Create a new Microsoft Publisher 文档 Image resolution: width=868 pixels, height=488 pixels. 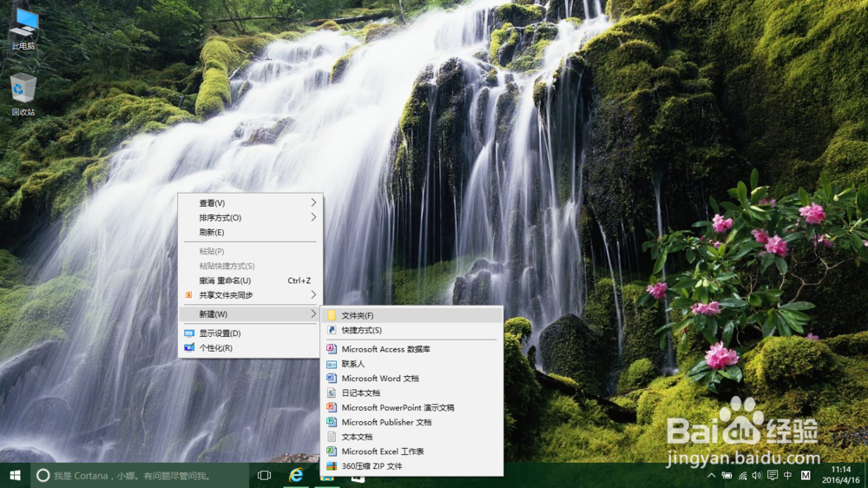tap(411, 422)
